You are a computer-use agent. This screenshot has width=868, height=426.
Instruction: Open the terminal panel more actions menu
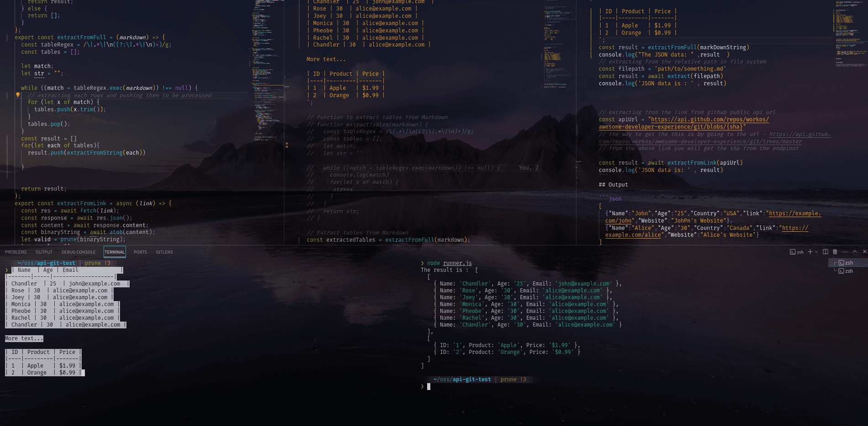coord(845,252)
